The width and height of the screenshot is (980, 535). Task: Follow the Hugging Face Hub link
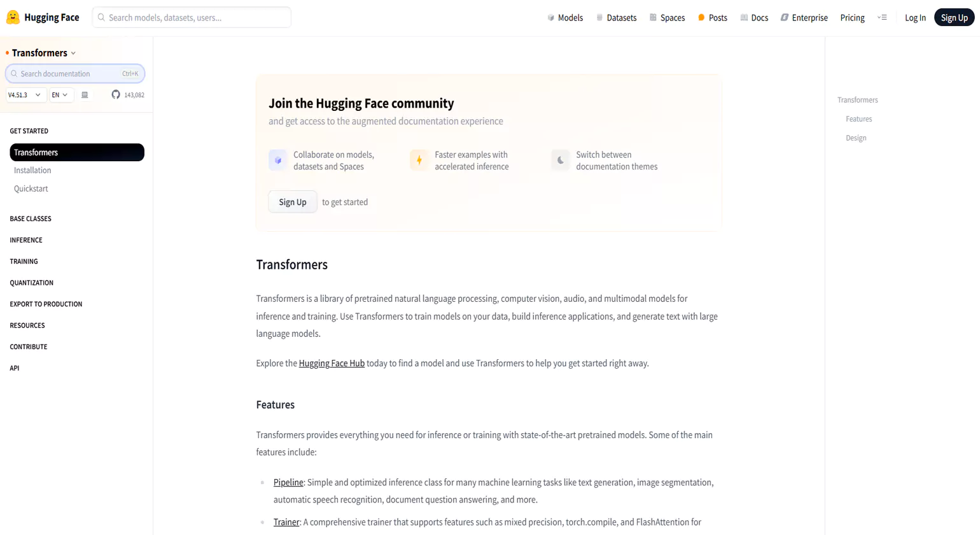pos(332,364)
